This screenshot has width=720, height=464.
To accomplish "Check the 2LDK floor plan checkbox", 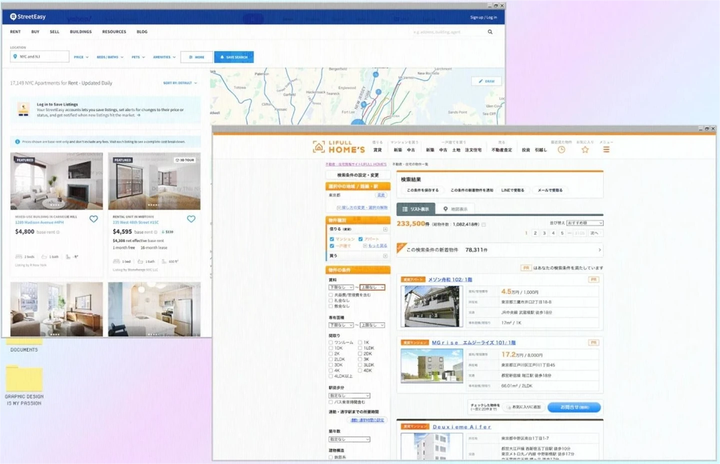I will pyautogui.click(x=331, y=359).
